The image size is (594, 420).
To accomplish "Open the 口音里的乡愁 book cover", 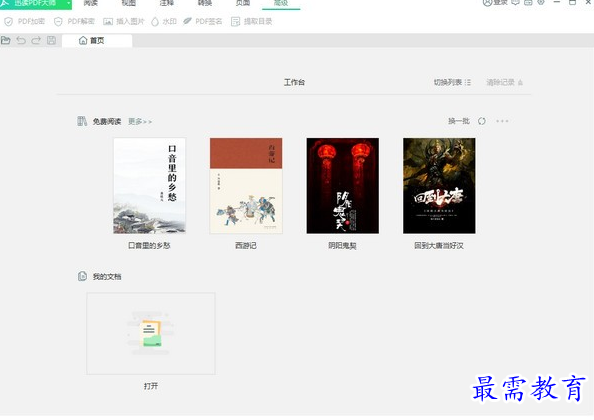I will (150, 186).
